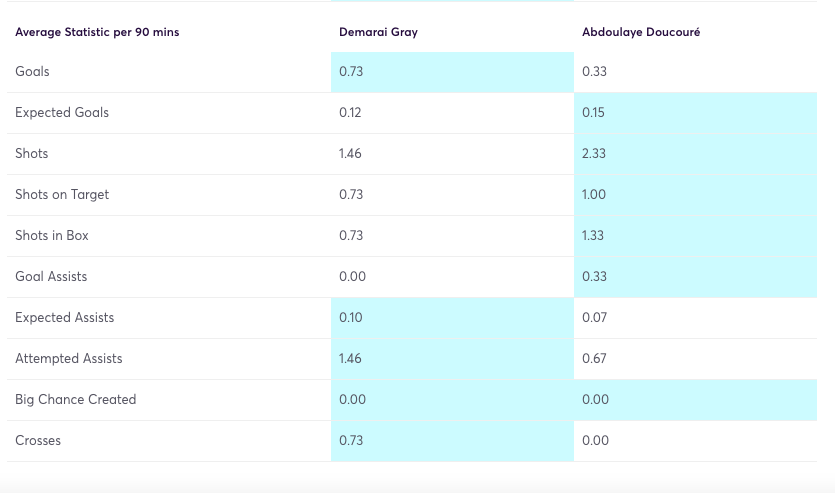This screenshot has width=835, height=493.
Task: Select Gray's Big Chance Created value 0.00
Action: point(353,399)
